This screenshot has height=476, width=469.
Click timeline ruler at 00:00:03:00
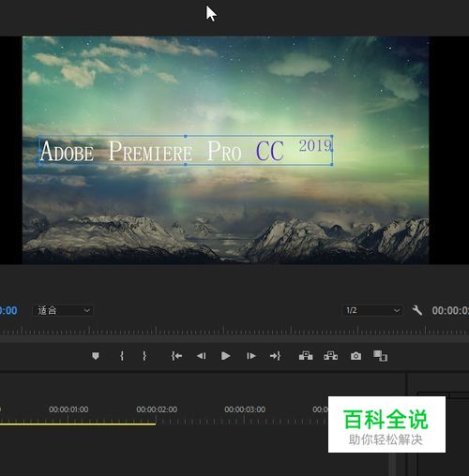245,409
